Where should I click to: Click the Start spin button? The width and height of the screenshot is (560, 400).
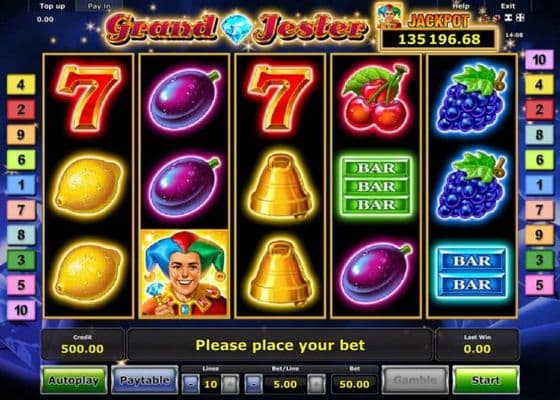pos(486,380)
